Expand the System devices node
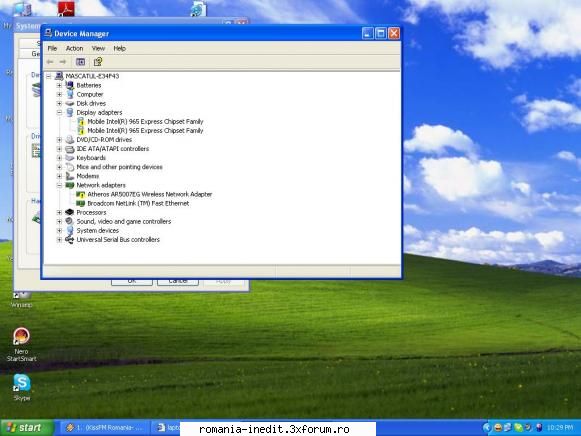 point(59,230)
